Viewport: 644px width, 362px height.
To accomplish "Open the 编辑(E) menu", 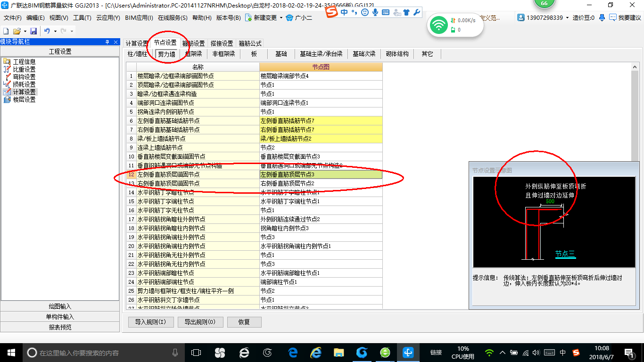I will [x=35, y=18].
